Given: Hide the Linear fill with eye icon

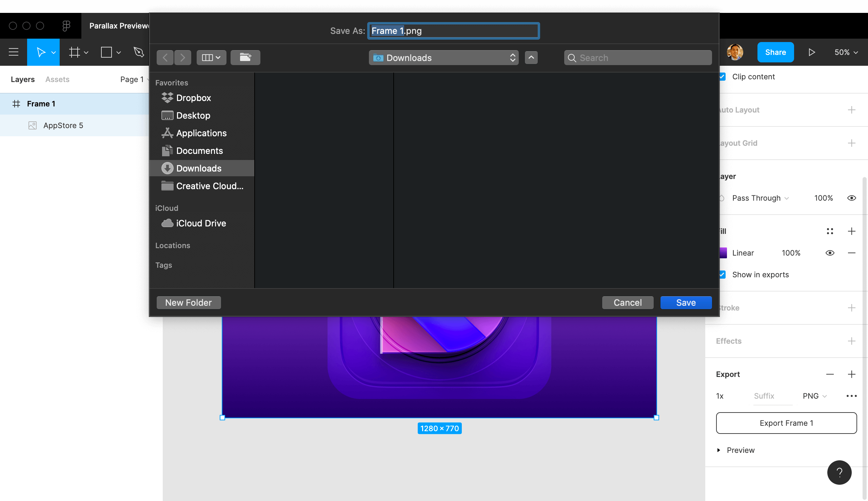Looking at the screenshot, I should coord(829,253).
